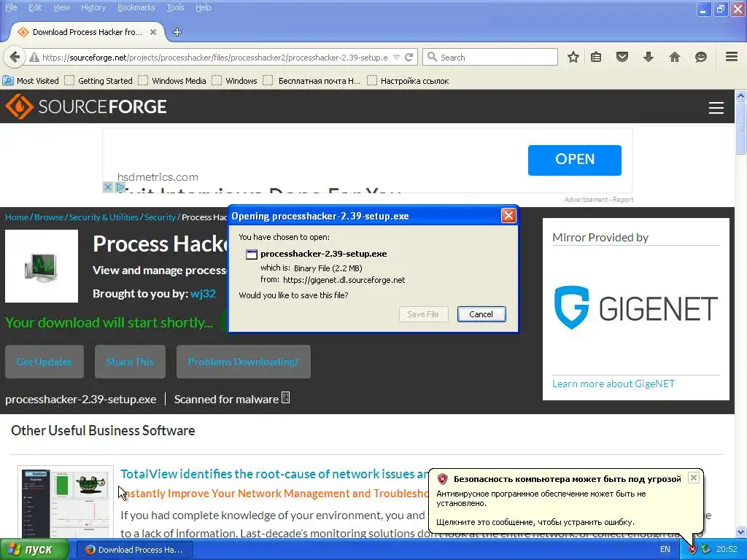The height and width of the screenshot is (560, 747).
Task: Open the History menu
Action: [x=93, y=7]
